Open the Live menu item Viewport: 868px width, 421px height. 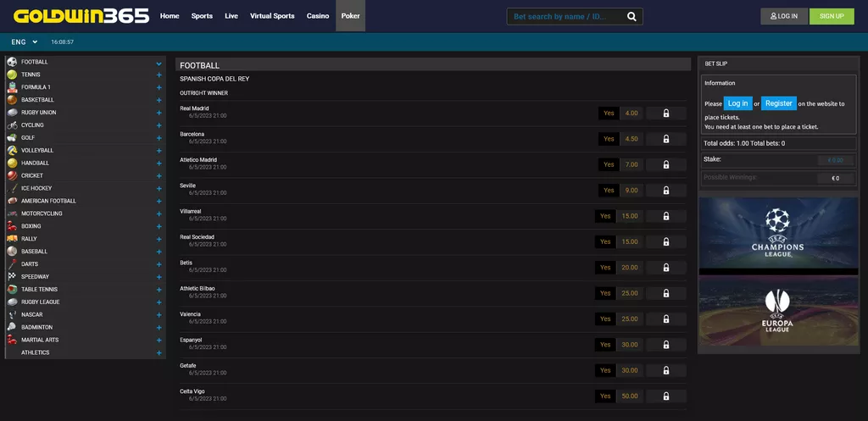pyautogui.click(x=231, y=16)
